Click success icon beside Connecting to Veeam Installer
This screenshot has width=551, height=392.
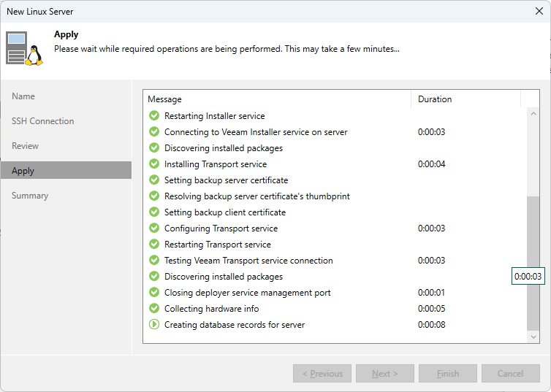click(154, 131)
